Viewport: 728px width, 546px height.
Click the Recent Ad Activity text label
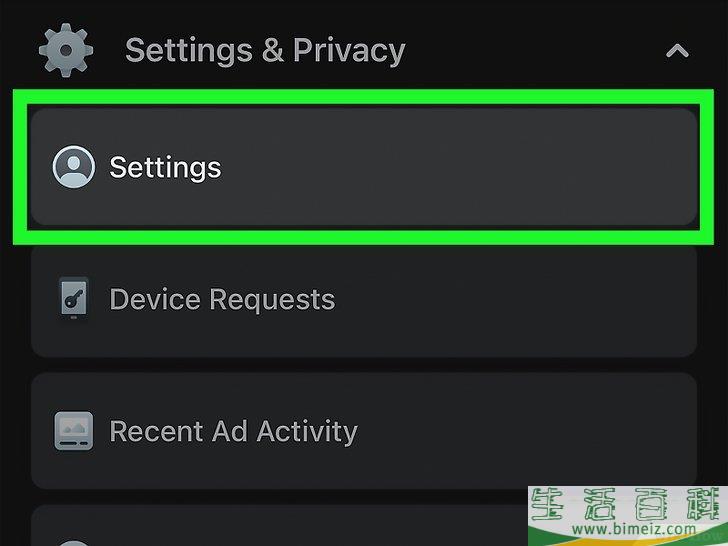(233, 431)
